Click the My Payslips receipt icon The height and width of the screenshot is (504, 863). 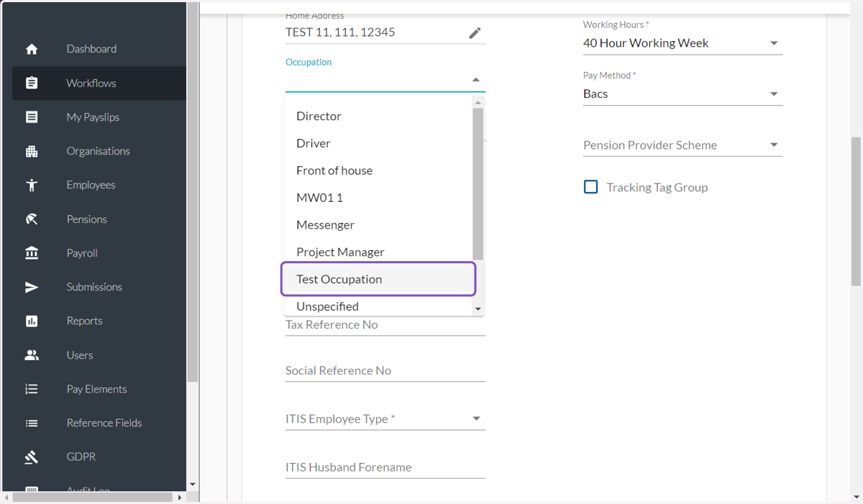pyautogui.click(x=32, y=117)
